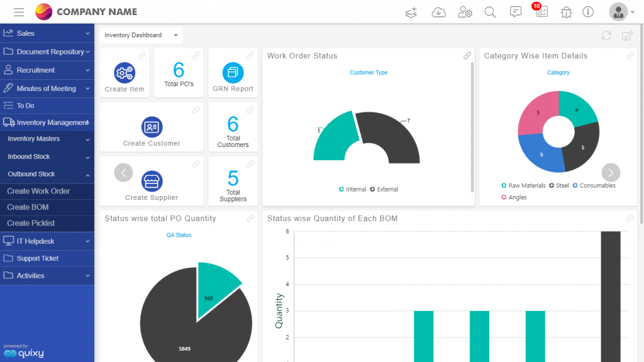Click link icon on Total Customers card

pos(250,110)
